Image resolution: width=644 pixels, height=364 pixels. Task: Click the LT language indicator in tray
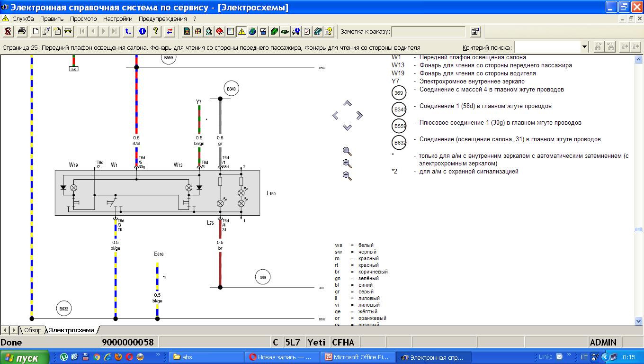coord(584,357)
